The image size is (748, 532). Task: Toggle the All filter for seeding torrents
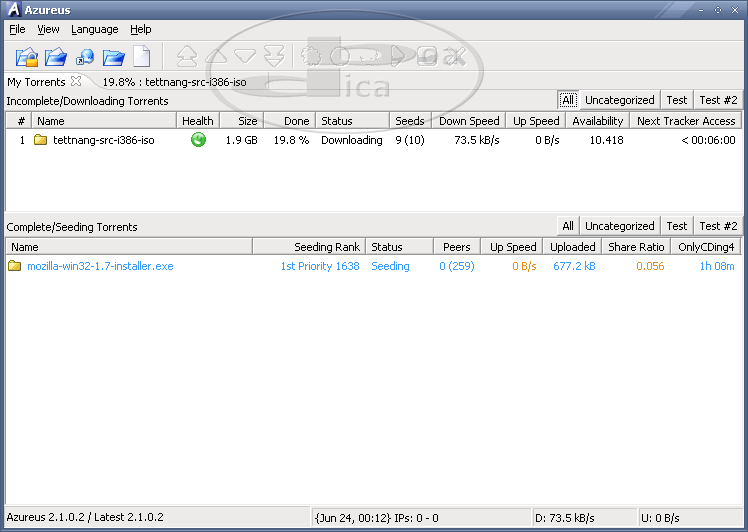pyautogui.click(x=567, y=226)
